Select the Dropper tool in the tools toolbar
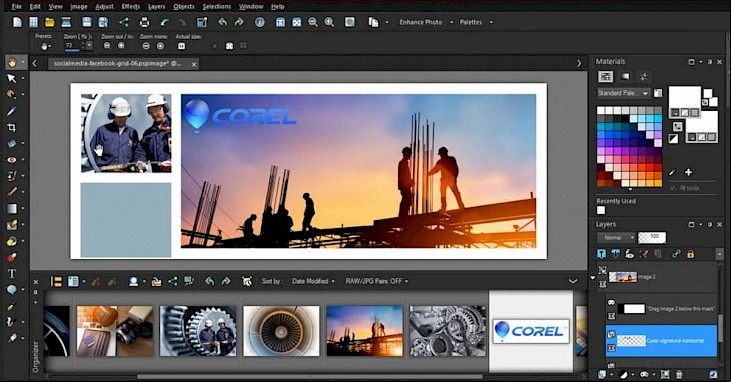Viewport: 731px width, 382px height. click(x=12, y=111)
